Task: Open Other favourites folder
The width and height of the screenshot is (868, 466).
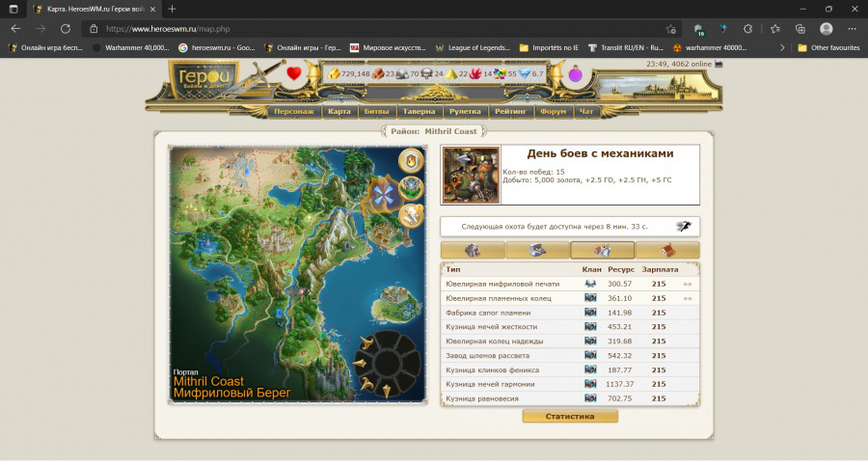Action: coord(828,47)
